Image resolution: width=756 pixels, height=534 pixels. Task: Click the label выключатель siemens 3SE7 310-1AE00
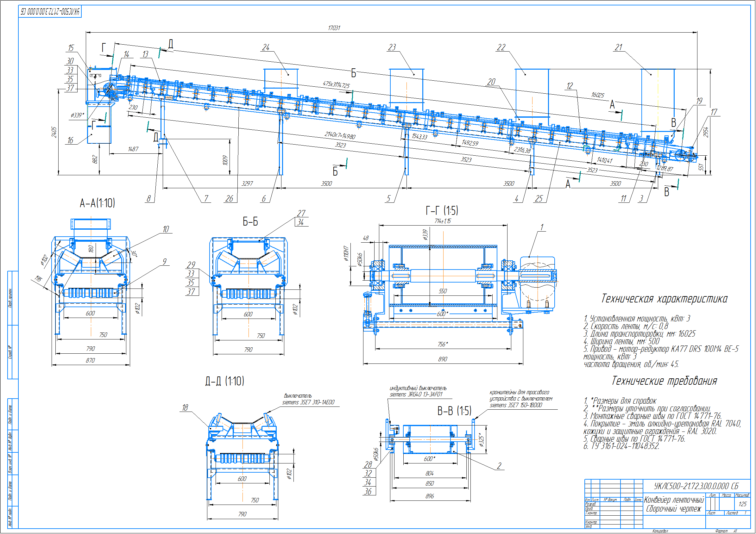308,399
